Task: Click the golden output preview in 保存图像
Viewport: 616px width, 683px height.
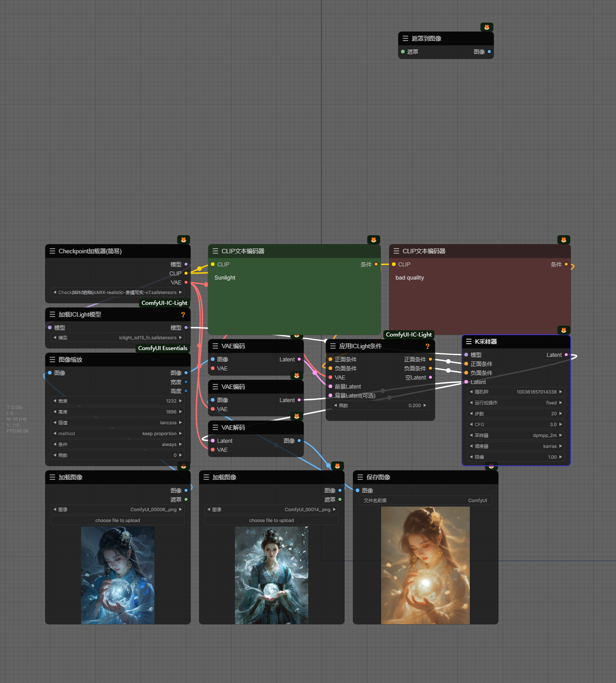Action: [425, 565]
